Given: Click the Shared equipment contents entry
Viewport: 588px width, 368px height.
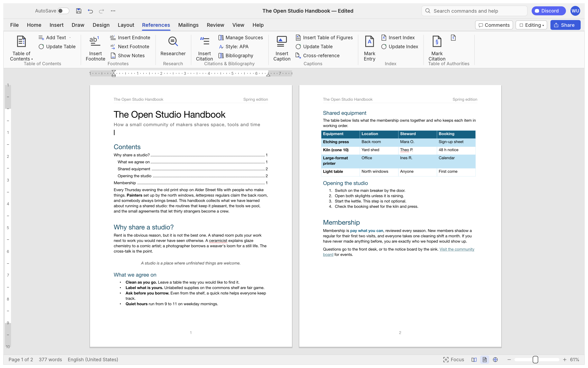Looking at the screenshot, I should (193, 169).
